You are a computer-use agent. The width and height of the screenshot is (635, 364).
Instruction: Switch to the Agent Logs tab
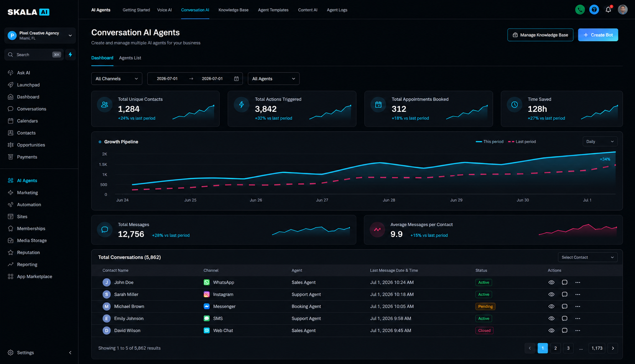(x=337, y=10)
